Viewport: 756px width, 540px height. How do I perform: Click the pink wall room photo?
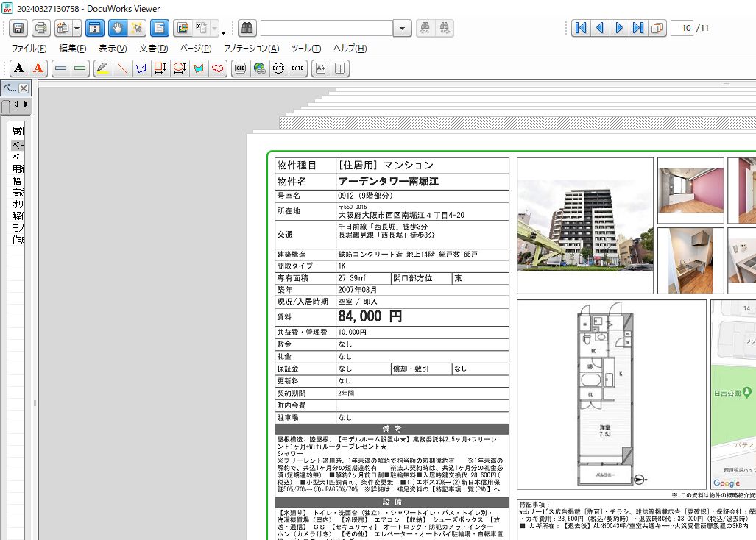click(x=691, y=191)
